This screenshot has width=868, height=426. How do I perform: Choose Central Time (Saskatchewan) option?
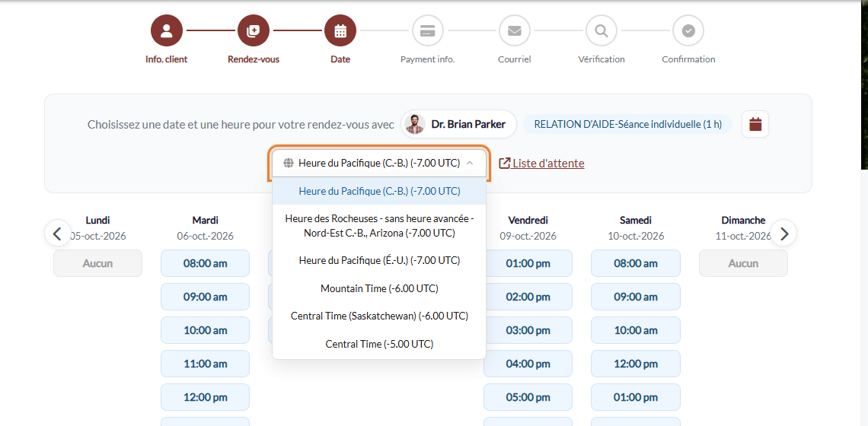tap(379, 316)
